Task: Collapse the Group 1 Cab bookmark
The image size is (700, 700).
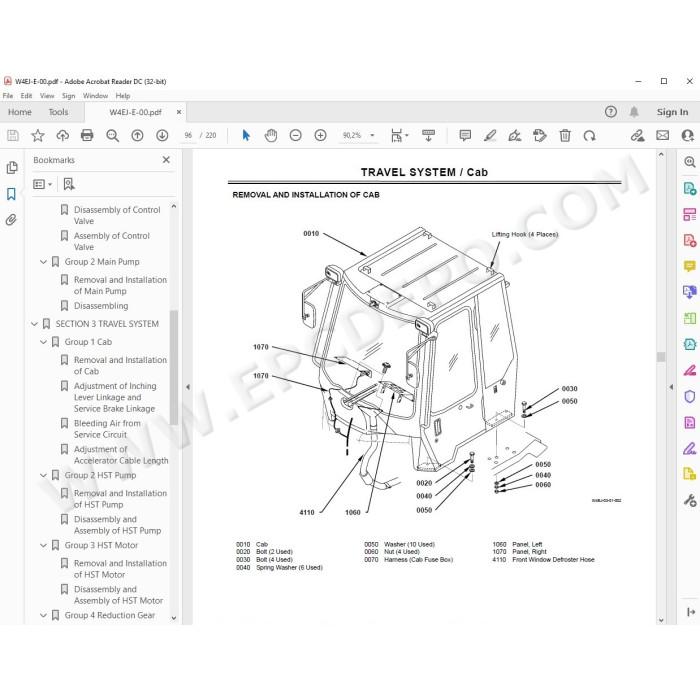Action: pos(43,342)
